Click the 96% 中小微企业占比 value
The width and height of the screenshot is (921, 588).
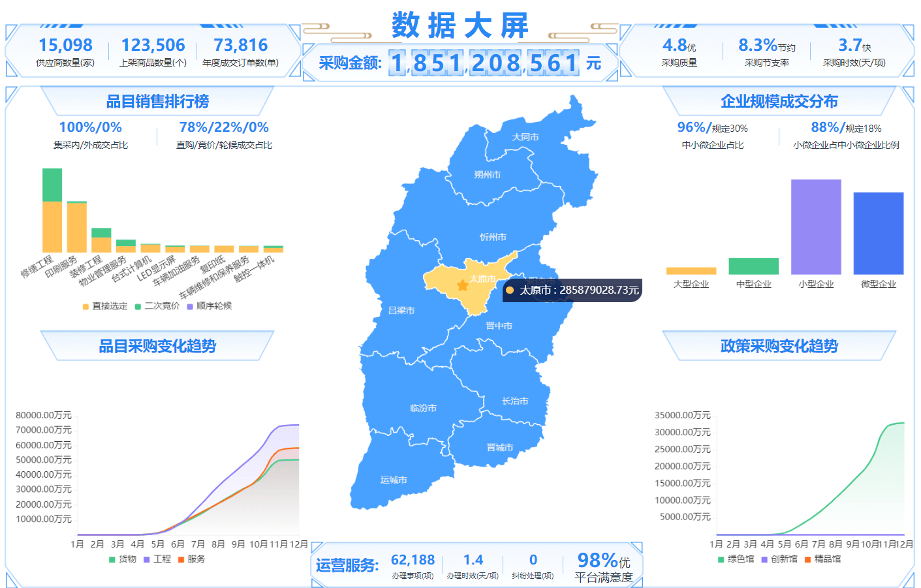coord(712,127)
